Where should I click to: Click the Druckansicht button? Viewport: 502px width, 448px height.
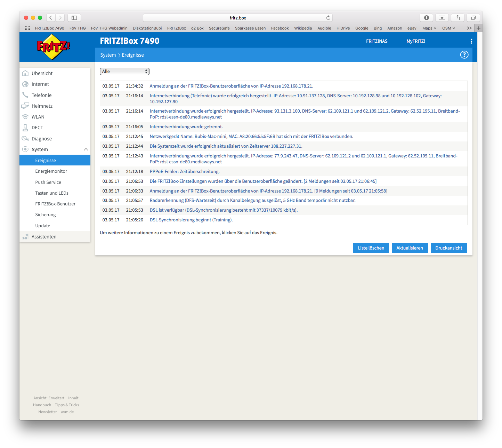[x=448, y=248]
